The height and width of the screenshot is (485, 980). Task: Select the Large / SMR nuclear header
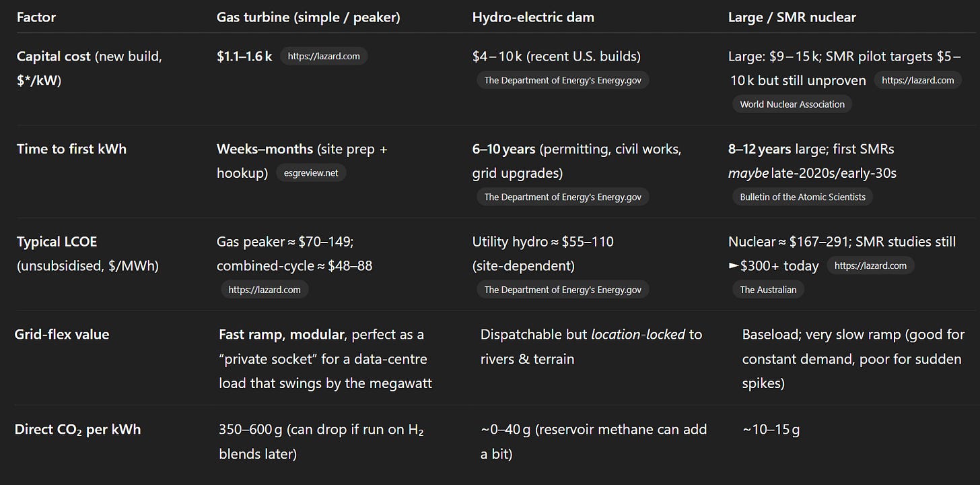point(792,18)
